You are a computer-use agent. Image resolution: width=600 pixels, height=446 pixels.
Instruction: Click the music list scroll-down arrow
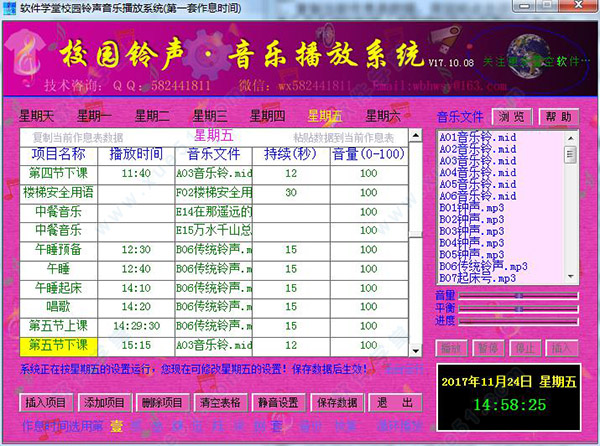coord(571,276)
